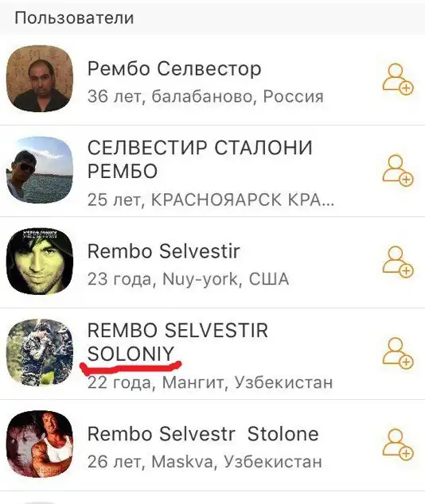Open camouflage soldiers avatar
Viewport: 425px width, 504px height.
pyautogui.click(x=40, y=352)
